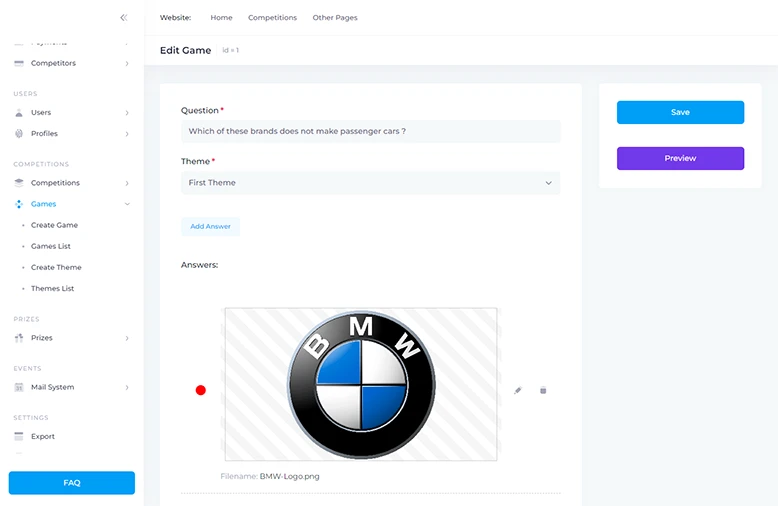Click the Question text input field

pos(371,131)
